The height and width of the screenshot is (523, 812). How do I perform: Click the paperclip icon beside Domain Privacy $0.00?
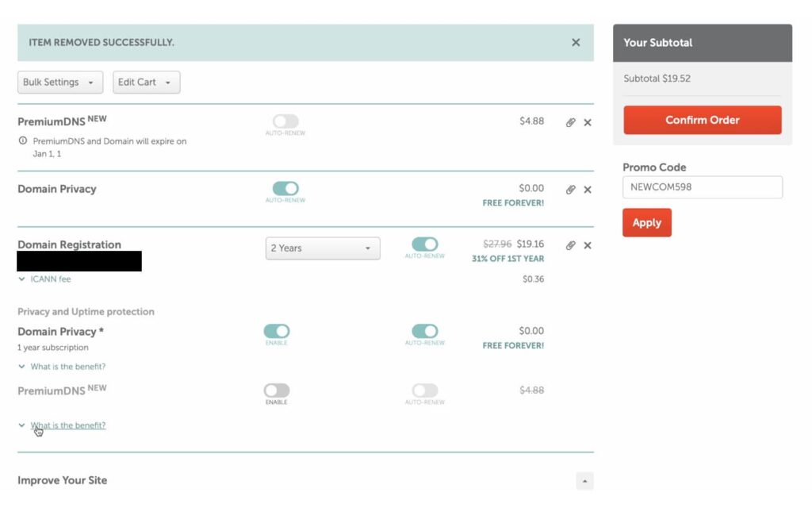[570, 190]
